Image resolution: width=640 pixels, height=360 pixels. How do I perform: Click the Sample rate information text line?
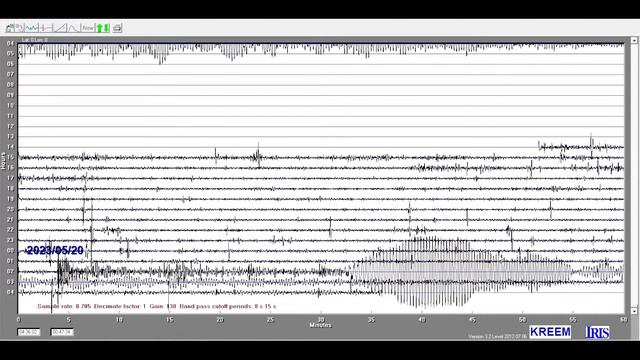[157, 306]
